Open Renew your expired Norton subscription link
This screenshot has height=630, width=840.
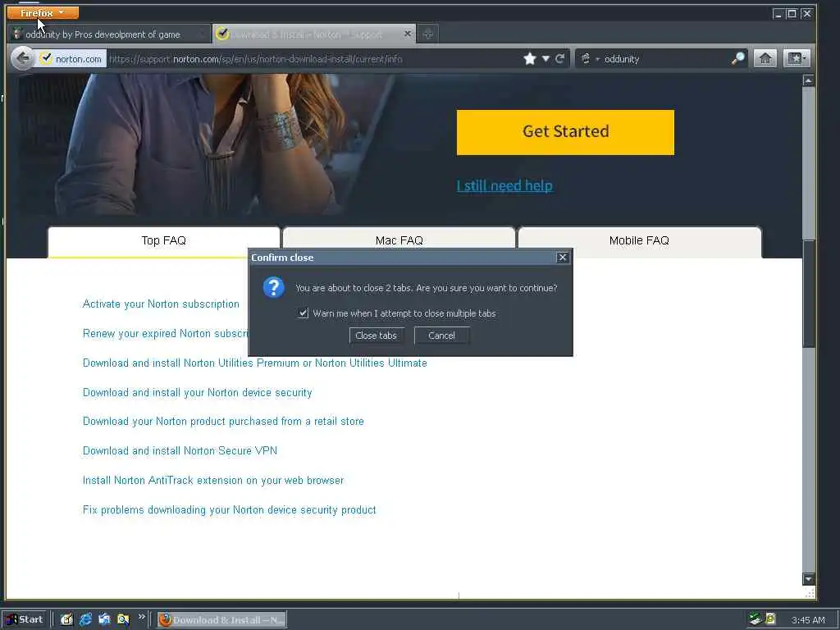(165, 334)
